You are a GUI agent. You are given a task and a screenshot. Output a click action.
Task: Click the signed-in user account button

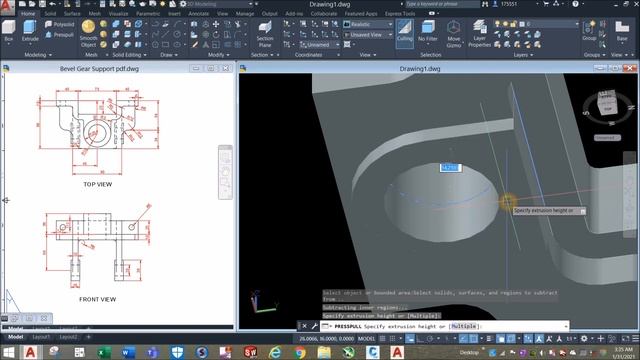pos(504,4)
